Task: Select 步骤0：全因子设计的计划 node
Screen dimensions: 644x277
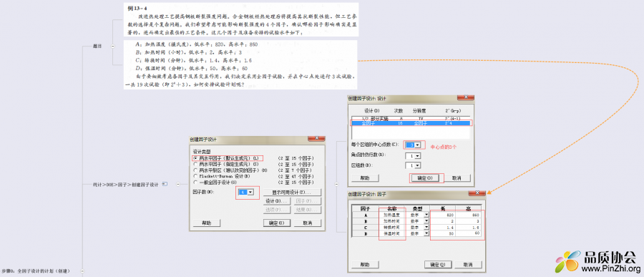Action: pyautogui.click(x=36, y=271)
